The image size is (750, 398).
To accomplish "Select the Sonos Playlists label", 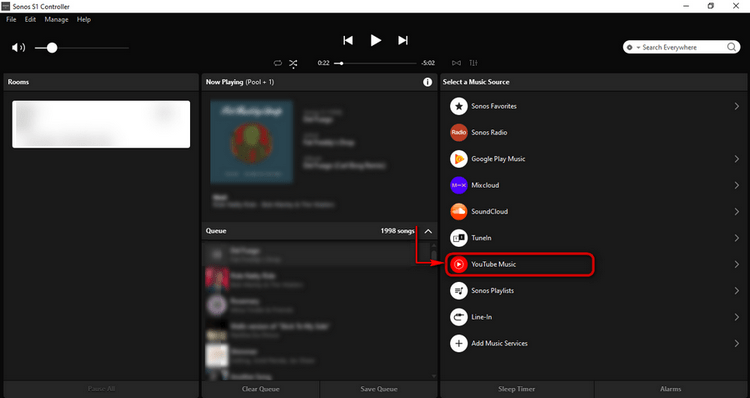I will point(492,290).
